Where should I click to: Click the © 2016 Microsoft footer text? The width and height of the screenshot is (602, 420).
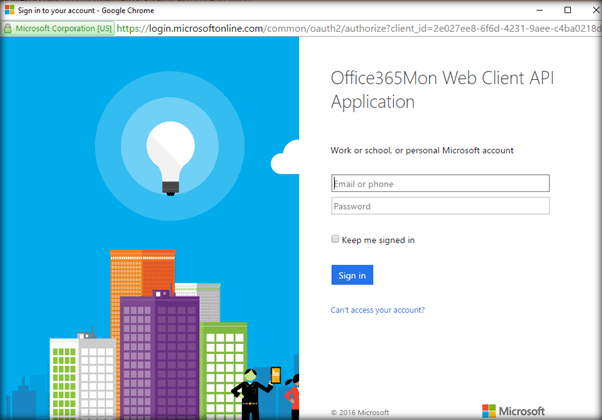(x=360, y=413)
